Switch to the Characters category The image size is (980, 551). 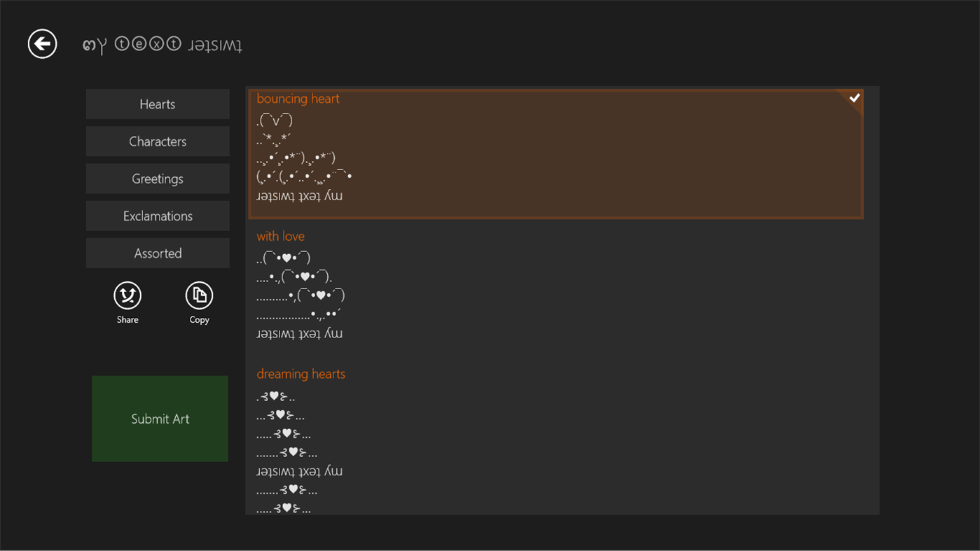coord(157,141)
